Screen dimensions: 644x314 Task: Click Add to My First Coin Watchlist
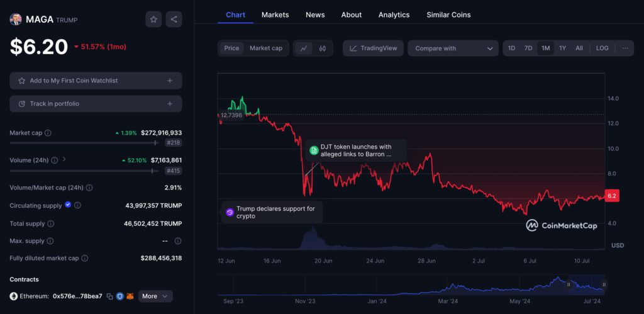[96, 81]
